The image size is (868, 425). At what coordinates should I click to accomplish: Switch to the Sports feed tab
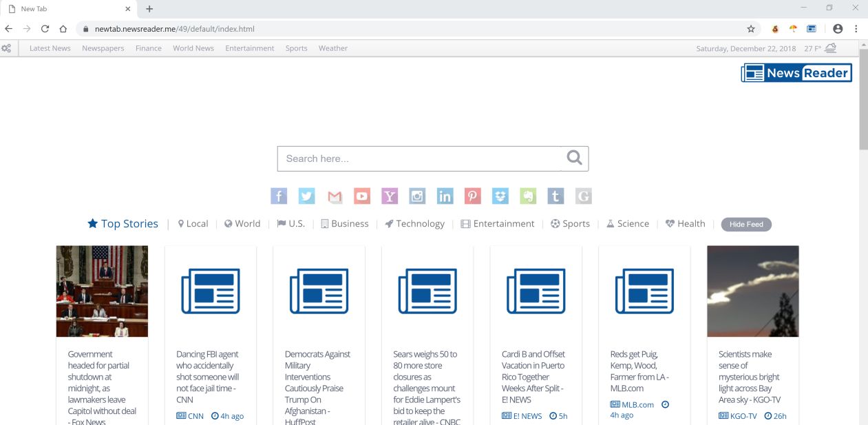click(x=570, y=224)
